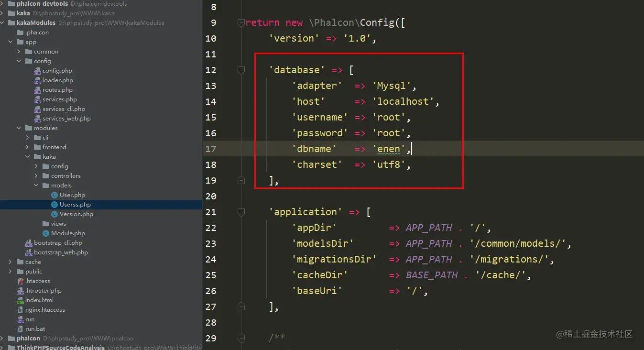Click the 'enen' dbname value
This screenshot has width=644, height=350.
389,149
